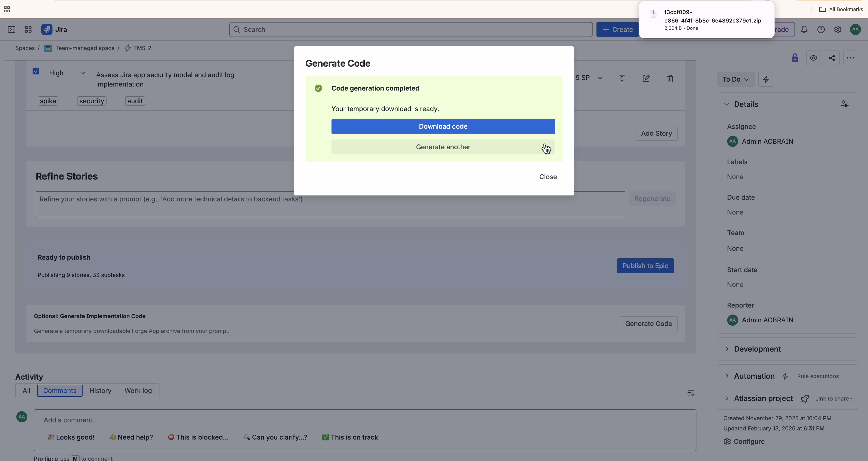Click the unlocked restriction padlock icon

795,58
